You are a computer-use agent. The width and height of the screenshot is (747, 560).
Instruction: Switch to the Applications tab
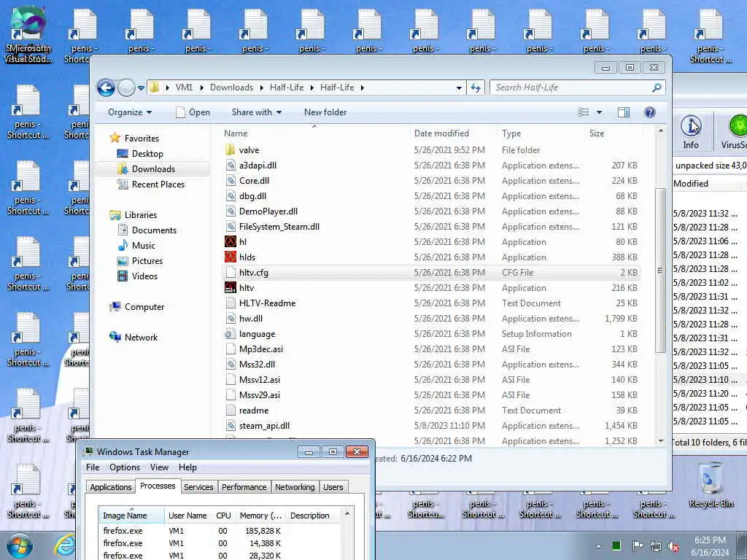[111, 487]
